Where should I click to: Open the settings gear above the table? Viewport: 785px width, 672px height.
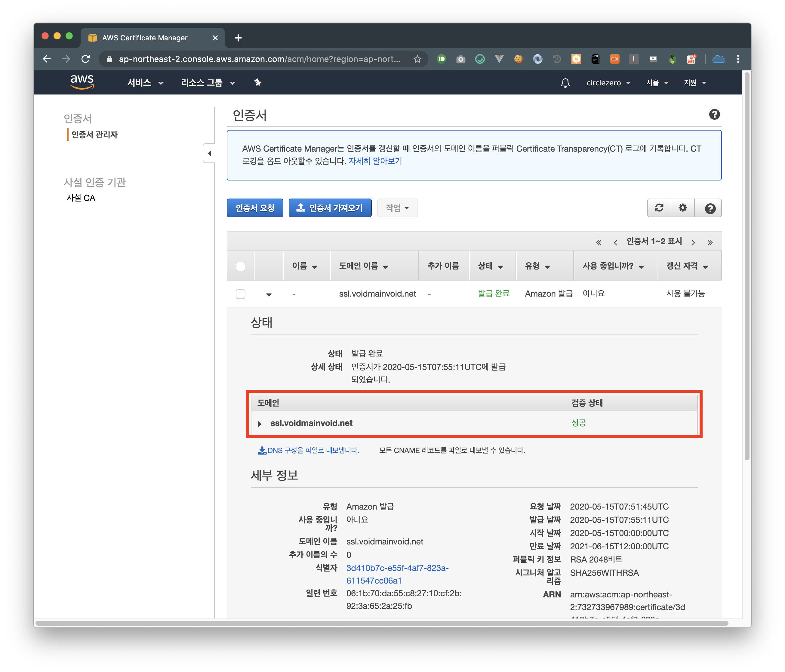click(682, 208)
